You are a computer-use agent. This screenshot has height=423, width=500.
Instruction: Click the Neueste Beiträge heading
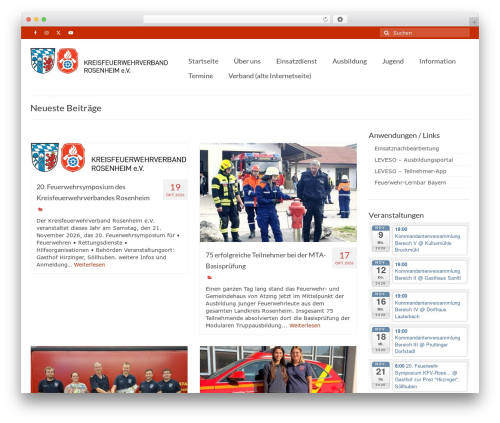(x=66, y=108)
